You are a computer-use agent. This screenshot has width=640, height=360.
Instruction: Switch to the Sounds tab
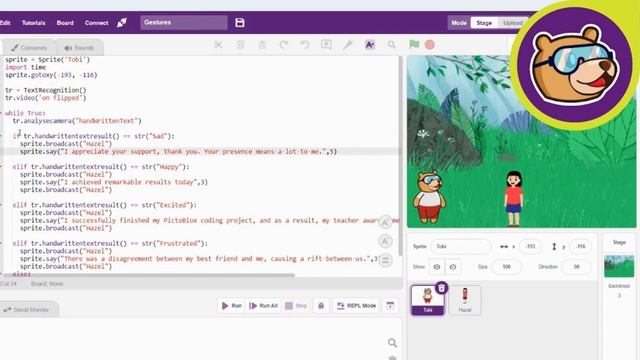[x=79, y=48]
